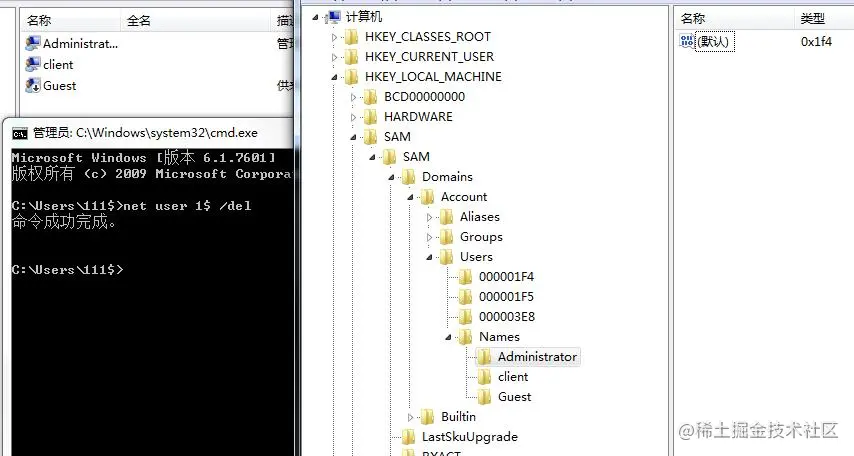Viewport: 854px width, 456px height.
Task: Collapse the Names key
Action: click(449, 337)
